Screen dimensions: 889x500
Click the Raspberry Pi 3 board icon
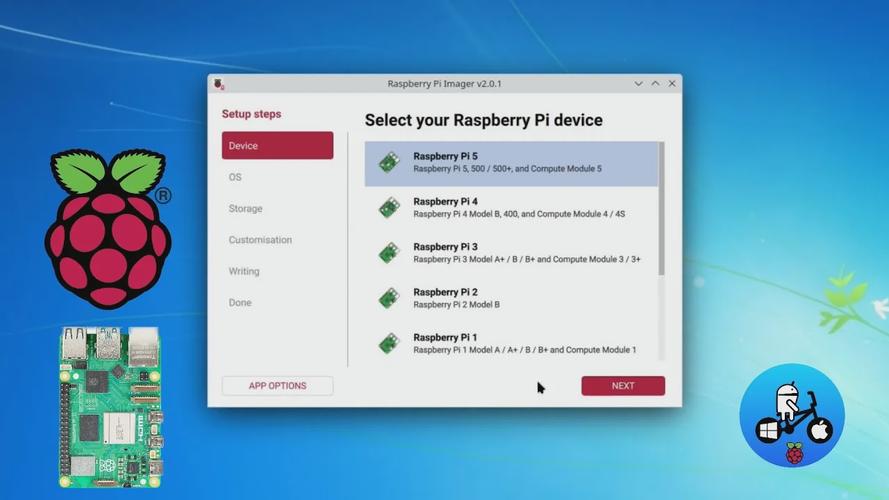point(390,253)
